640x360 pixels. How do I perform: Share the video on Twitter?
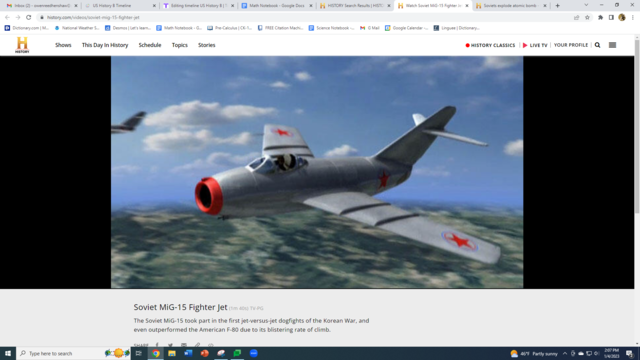[170, 345]
